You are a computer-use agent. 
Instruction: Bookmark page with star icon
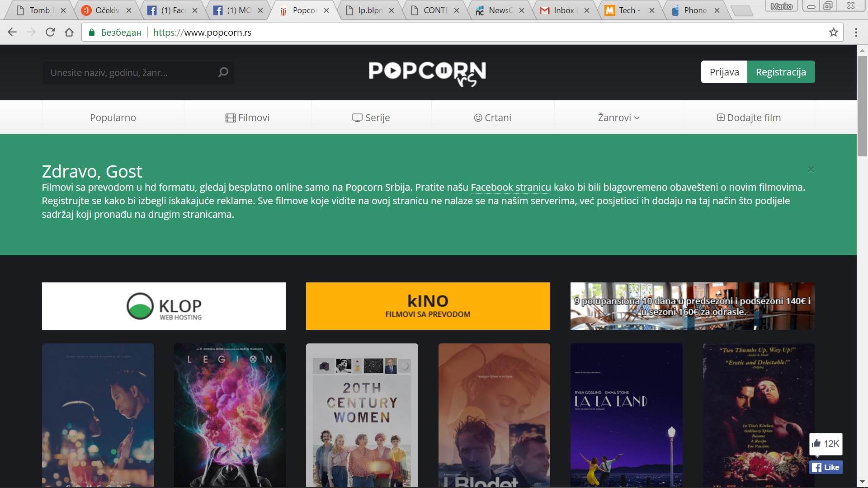[833, 32]
